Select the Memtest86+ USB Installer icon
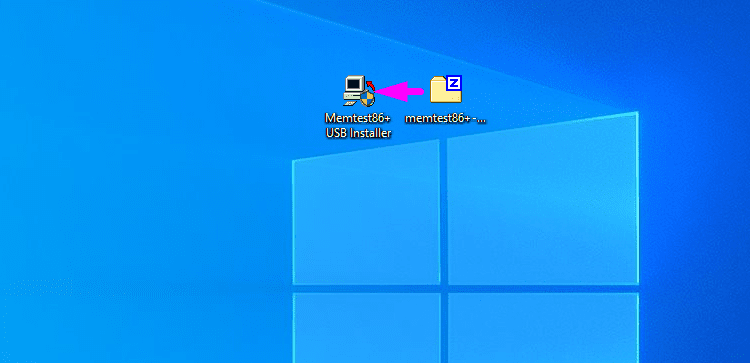 (x=359, y=90)
